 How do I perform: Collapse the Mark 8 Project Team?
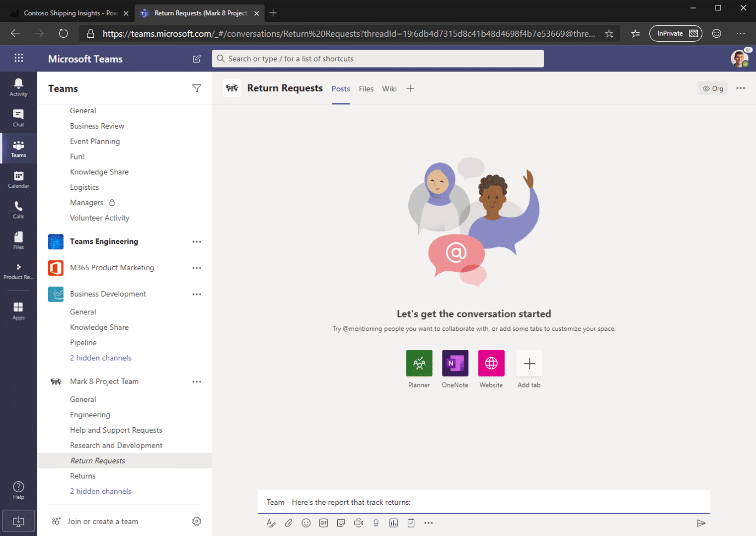(104, 382)
